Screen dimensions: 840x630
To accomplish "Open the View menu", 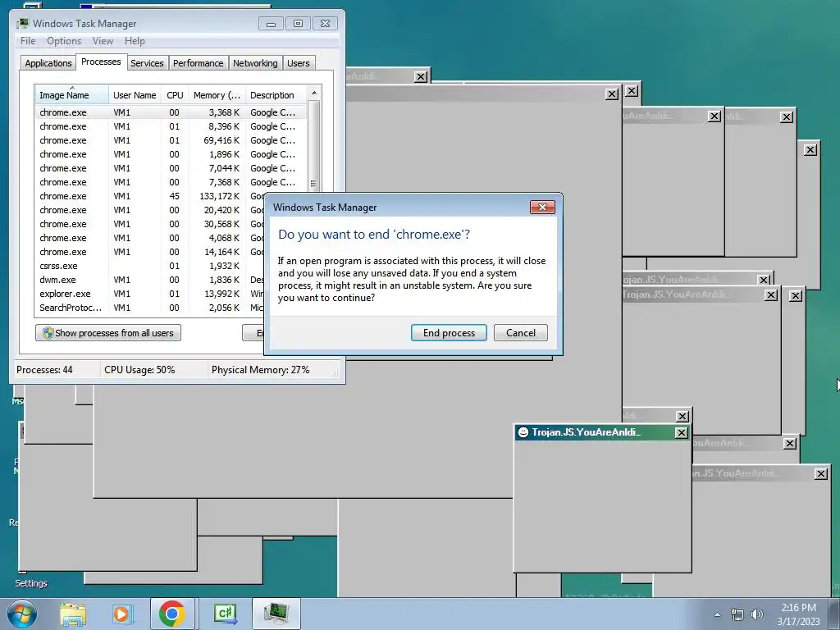I will click(x=103, y=41).
